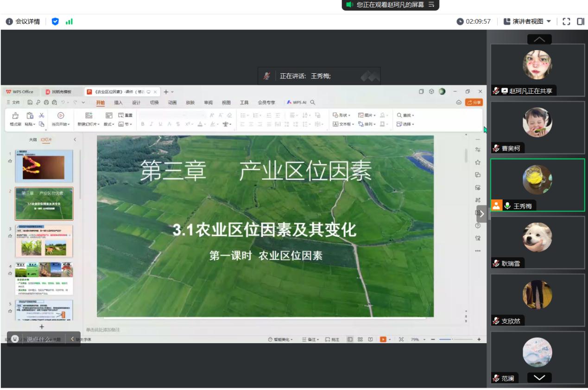Click the network signal strength icon
This screenshot has height=390, width=588.
coord(69,21)
